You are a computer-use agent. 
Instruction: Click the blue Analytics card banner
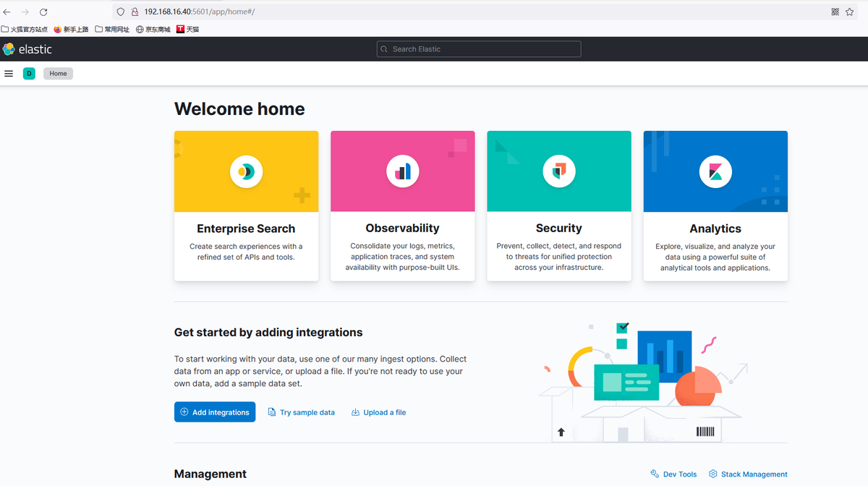tap(715, 171)
